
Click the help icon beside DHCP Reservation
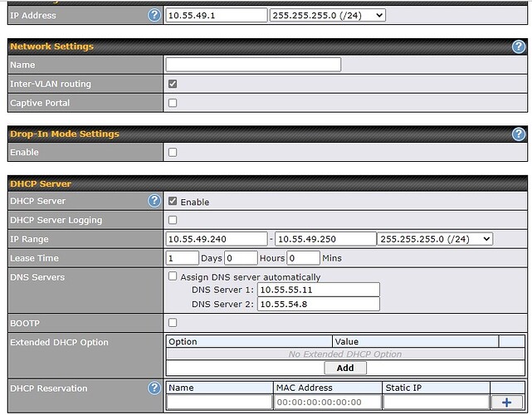point(154,388)
